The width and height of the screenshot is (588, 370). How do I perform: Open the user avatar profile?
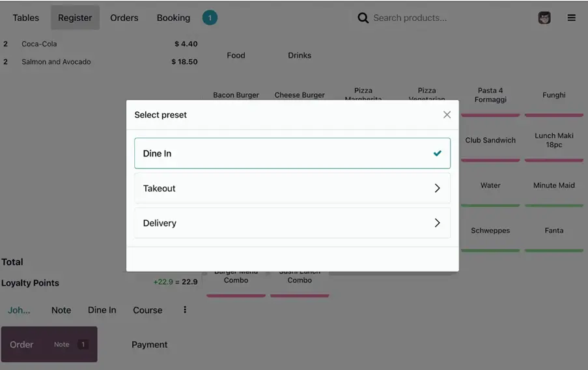[544, 18]
